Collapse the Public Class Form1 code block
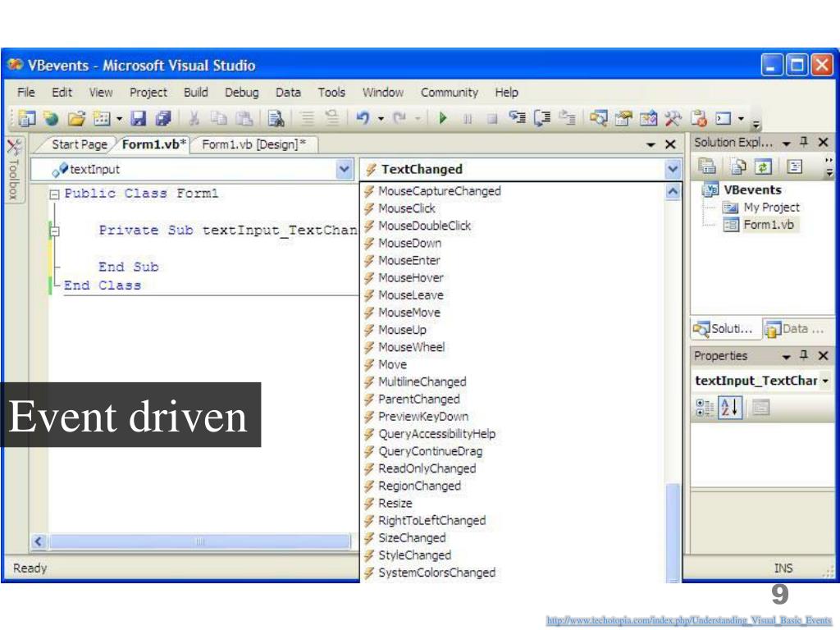 pos(54,194)
